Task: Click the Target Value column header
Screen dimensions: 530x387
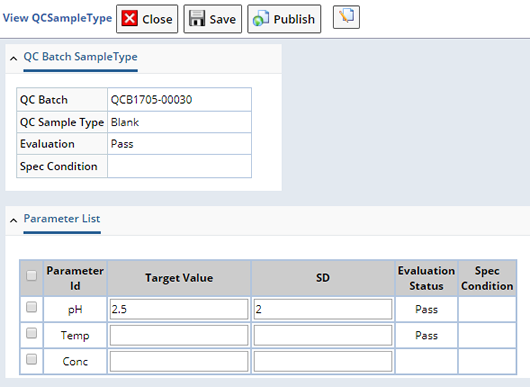Action: pyautogui.click(x=179, y=278)
